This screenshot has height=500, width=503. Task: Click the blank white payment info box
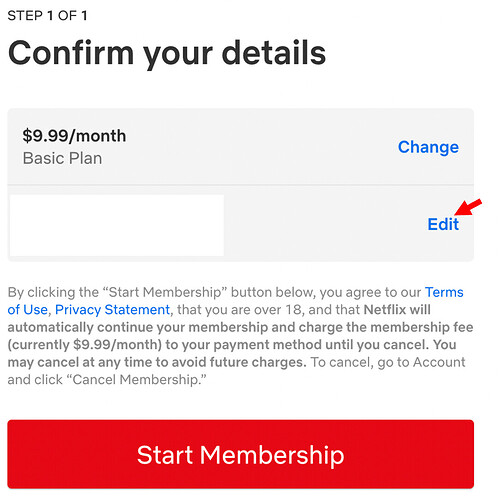click(117, 225)
